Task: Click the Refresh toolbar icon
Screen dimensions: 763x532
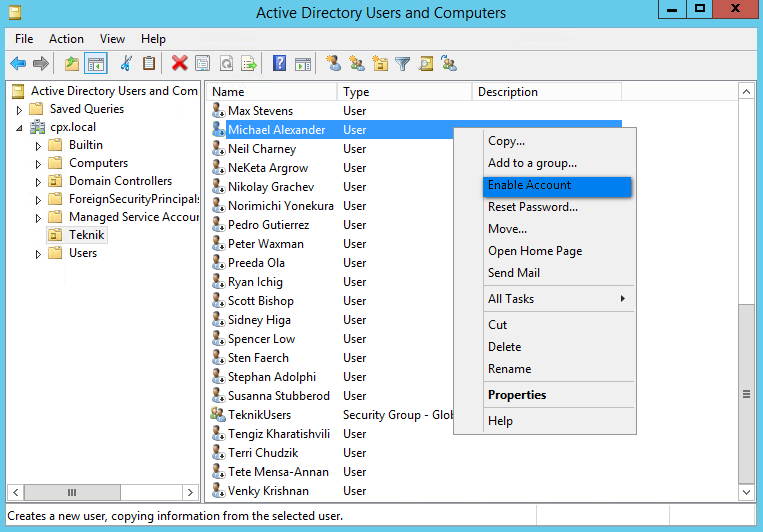Action: point(226,64)
